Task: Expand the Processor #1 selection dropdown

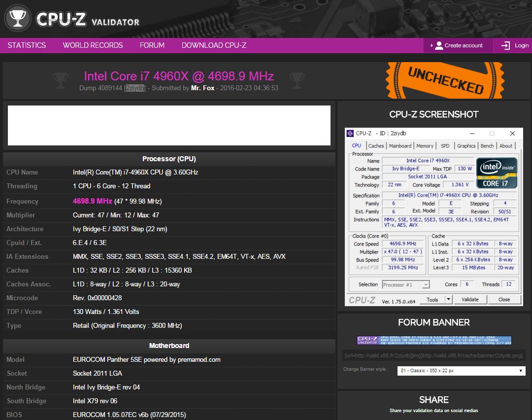Action: tap(406, 284)
